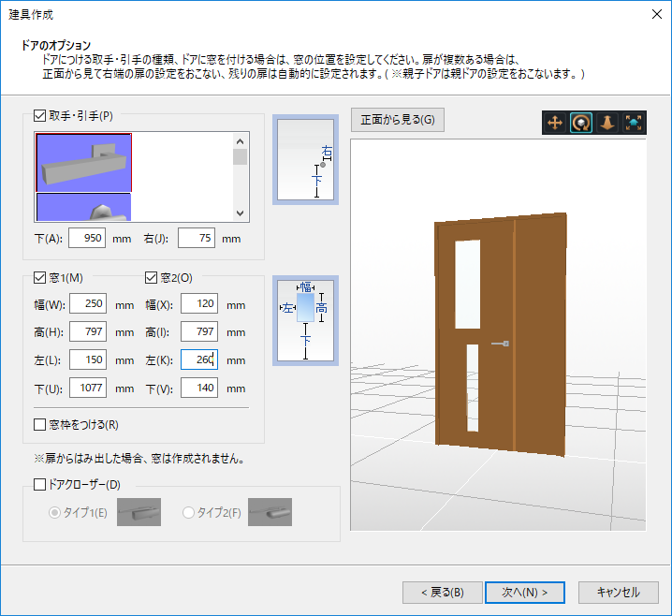
Task: Select the zoom/dolly down-arrow view tool
Action: 606,123
